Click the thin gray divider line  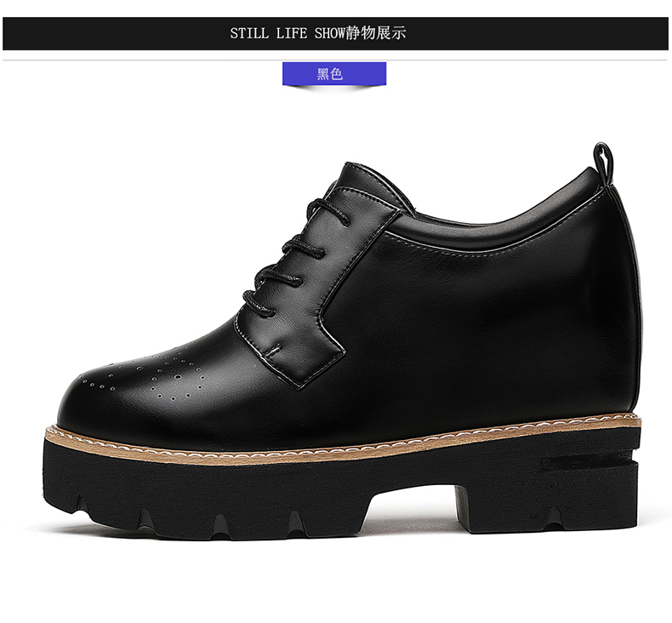pyautogui.click(x=335, y=60)
